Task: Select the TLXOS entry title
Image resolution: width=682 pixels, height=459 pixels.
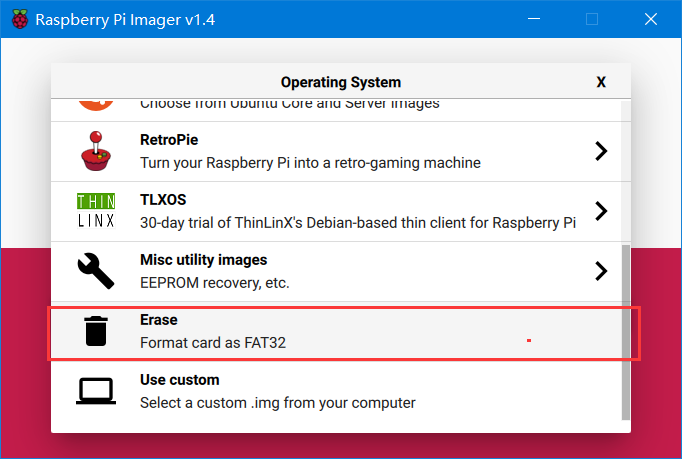Action: 163,200
